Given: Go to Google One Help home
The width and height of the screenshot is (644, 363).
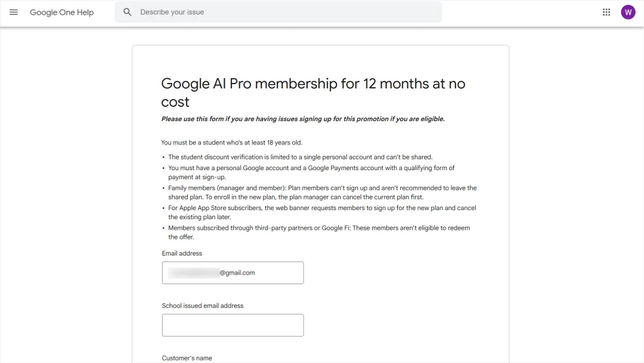Looking at the screenshot, I should click(61, 13).
